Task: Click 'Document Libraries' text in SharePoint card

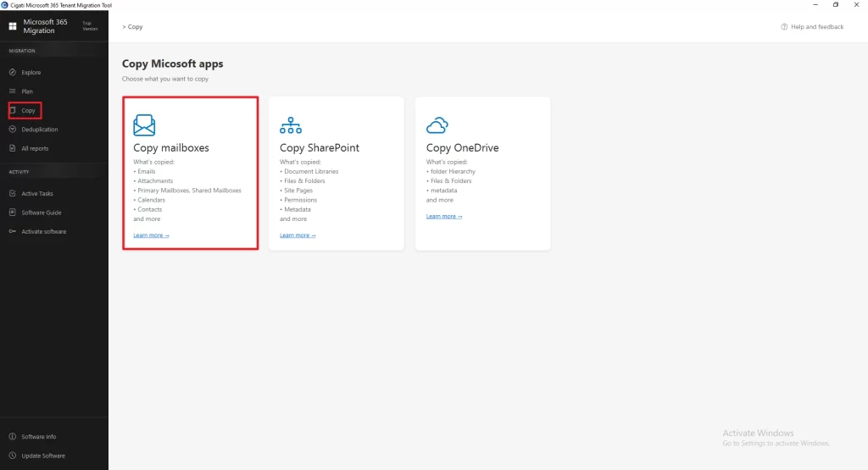Action: [x=311, y=171]
